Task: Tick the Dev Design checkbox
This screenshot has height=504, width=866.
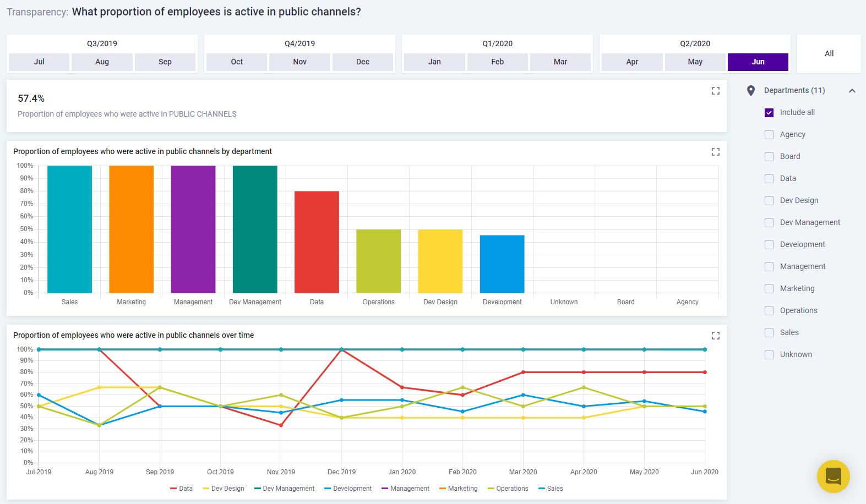Action: [x=769, y=201]
